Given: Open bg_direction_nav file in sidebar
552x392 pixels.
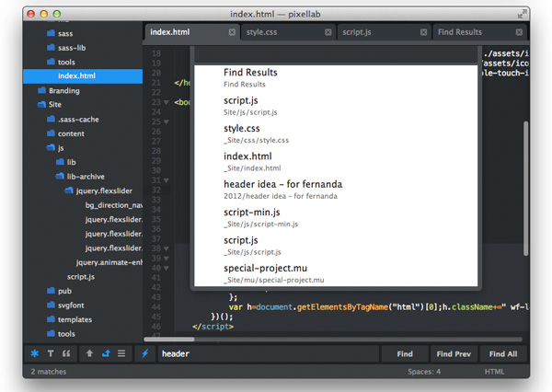Looking at the screenshot, I should (x=114, y=205).
